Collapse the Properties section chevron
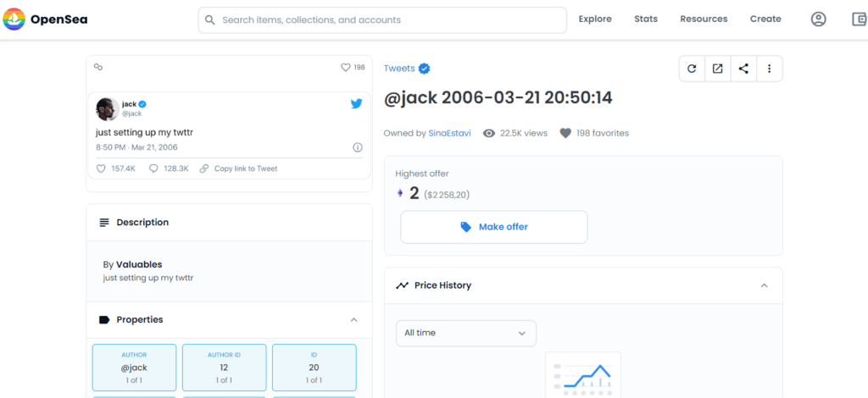Viewport: 868px width, 398px height. point(354,320)
